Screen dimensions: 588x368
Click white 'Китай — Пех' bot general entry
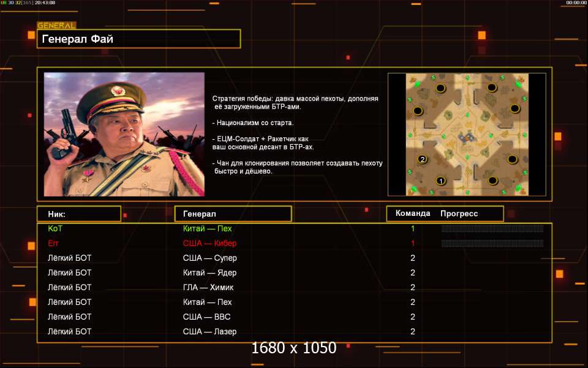pos(208,302)
